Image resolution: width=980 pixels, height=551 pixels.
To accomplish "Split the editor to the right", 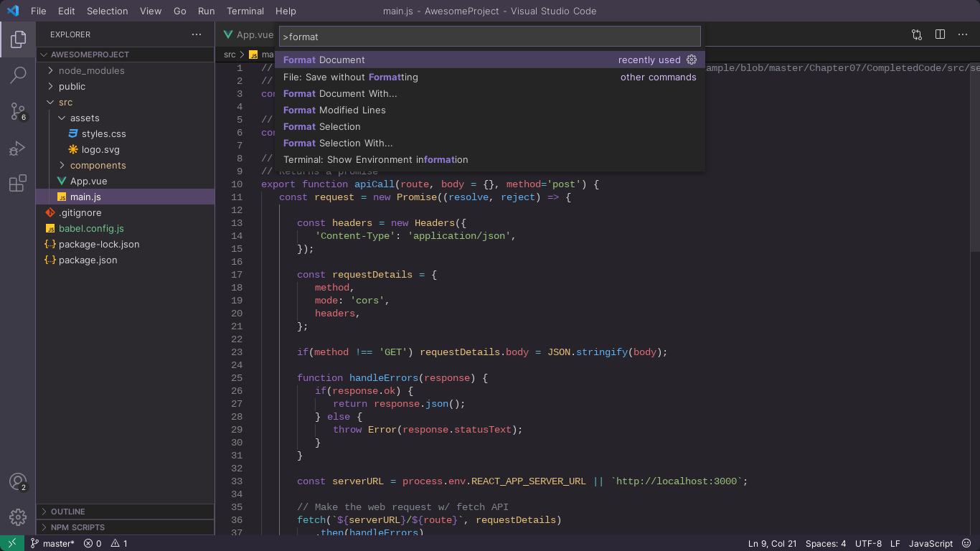I will click(x=940, y=34).
